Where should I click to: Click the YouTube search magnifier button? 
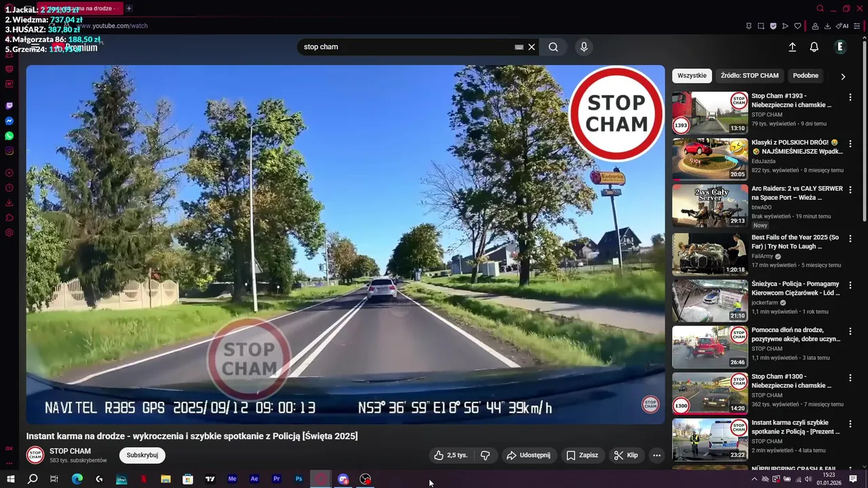tap(553, 47)
